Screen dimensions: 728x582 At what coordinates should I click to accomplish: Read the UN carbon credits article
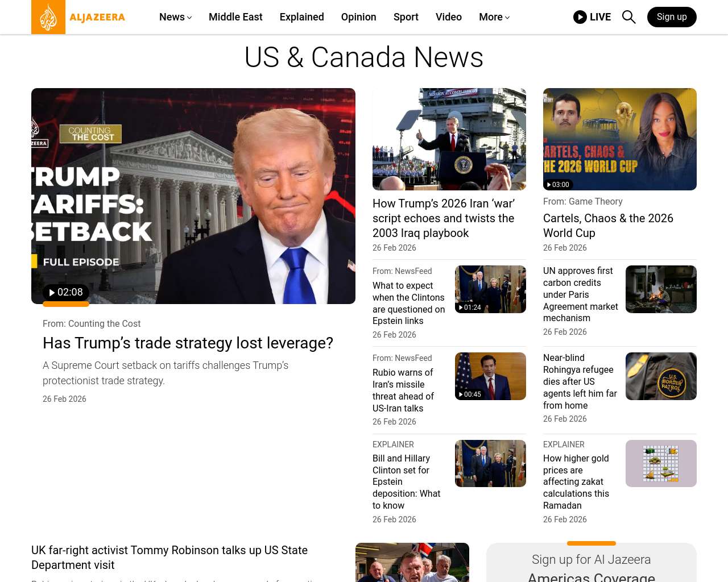tap(580, 294)
